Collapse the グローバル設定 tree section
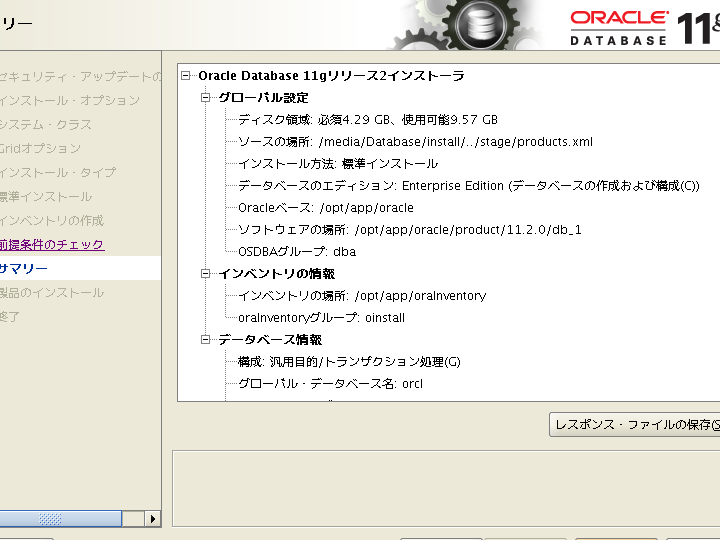Image resolution: width=720 pixels, height=540 pixels. click(206, 98)
